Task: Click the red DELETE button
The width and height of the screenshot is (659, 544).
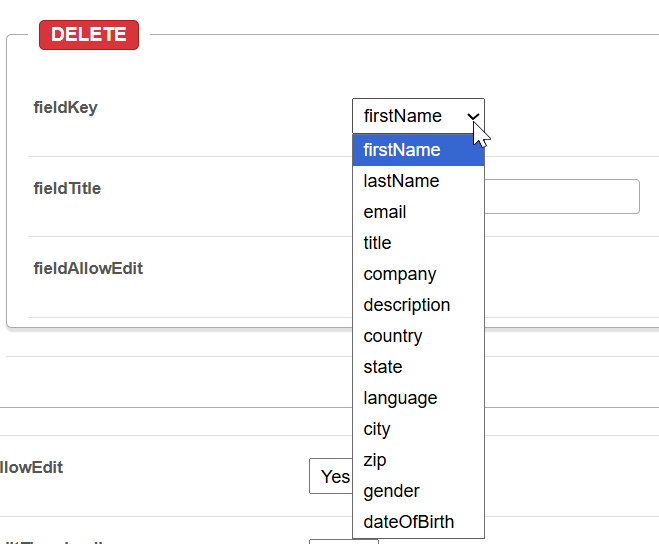Action: (x=89, y=34)
